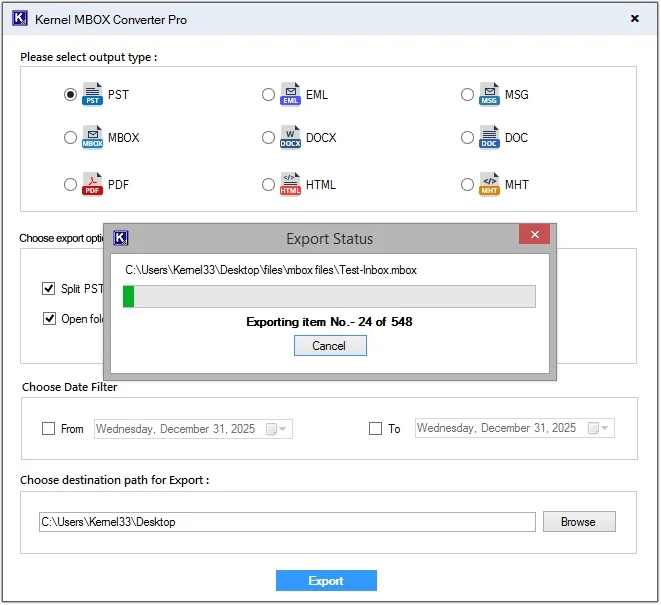Click the 'Choose Date Filter' label

70,387
